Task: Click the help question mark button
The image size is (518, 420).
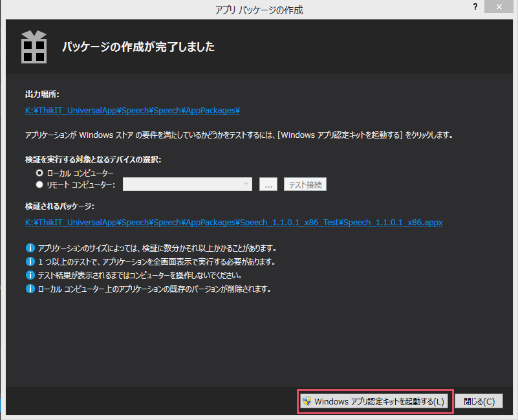Action: coord(475,6)
